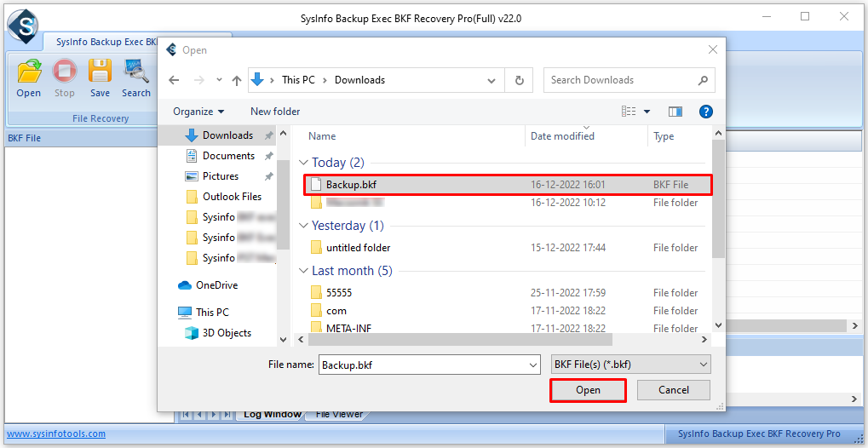
Task: Select the META-INF folder
Action: pos(508,328)
